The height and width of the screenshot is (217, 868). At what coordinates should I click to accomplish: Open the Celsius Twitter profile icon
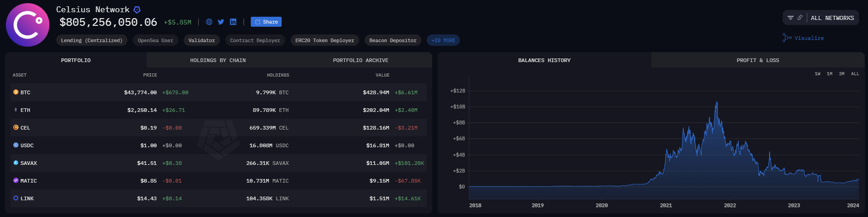tap(221, 22)
